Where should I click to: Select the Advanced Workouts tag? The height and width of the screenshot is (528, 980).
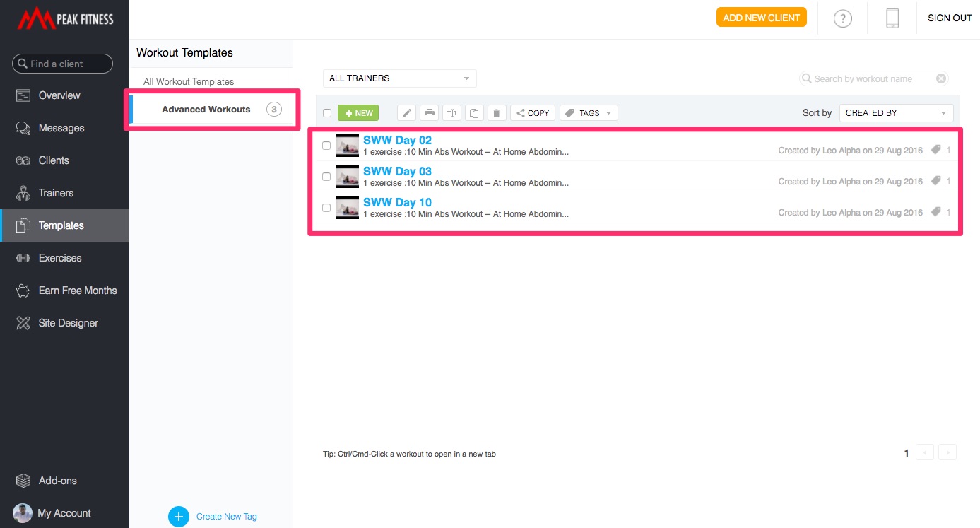coord(206,110)
